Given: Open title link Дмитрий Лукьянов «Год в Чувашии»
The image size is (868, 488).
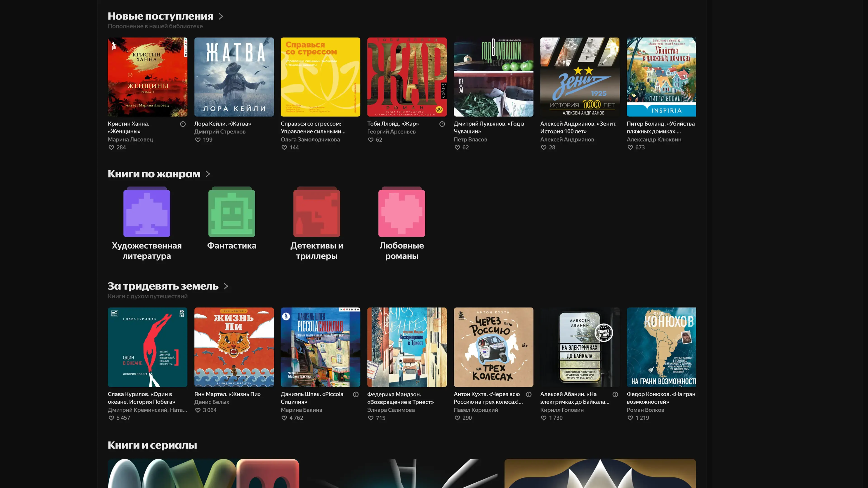Looking at the screenshot, I should point(488,127).
